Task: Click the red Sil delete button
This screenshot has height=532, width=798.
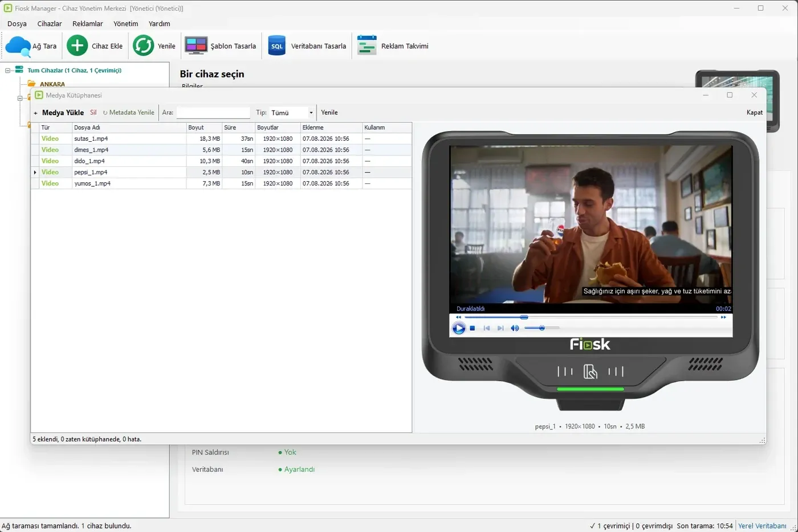Action: 93,113
